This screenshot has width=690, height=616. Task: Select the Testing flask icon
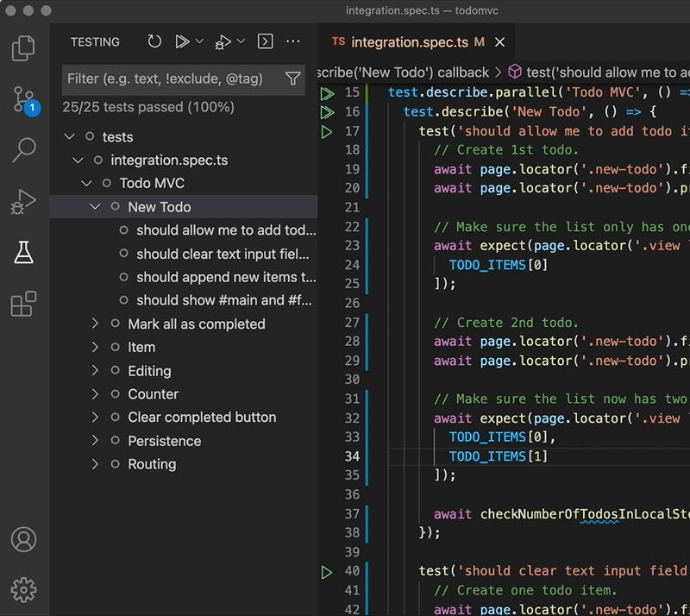point(24,252)
